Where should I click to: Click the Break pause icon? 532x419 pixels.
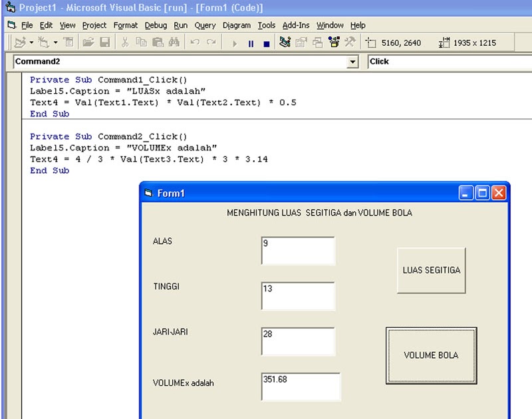[251, 43]
